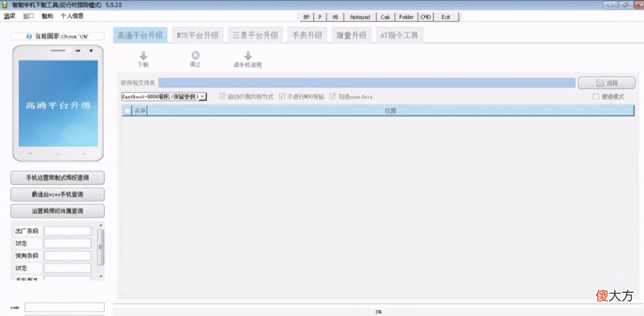Image resolution: width=644 pixels, height=316 pixels.
Task: Click the second wide button under the phone image
Action: [58, 194]
